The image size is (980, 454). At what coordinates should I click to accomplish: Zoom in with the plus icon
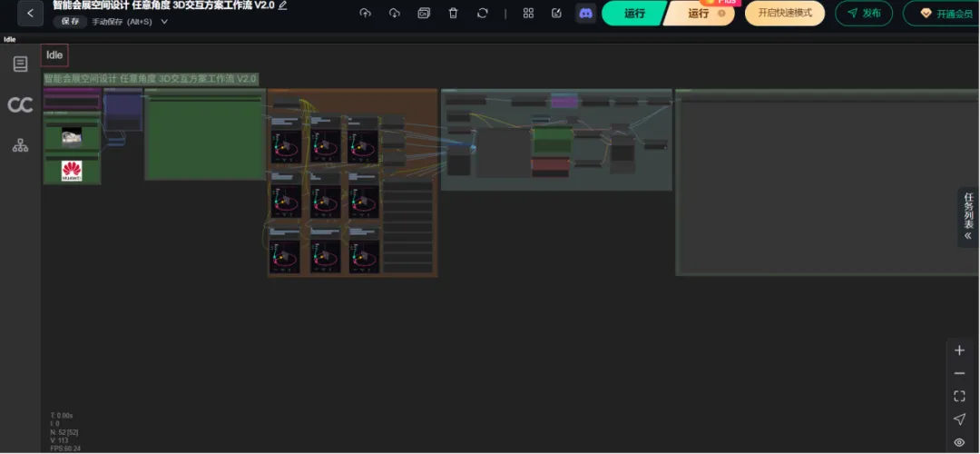pos(959,350)
